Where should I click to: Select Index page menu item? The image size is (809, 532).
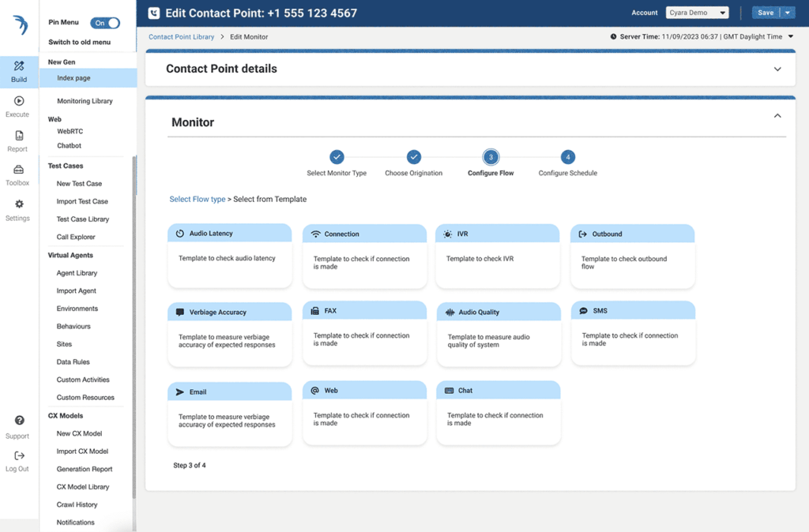click(88, 78)
